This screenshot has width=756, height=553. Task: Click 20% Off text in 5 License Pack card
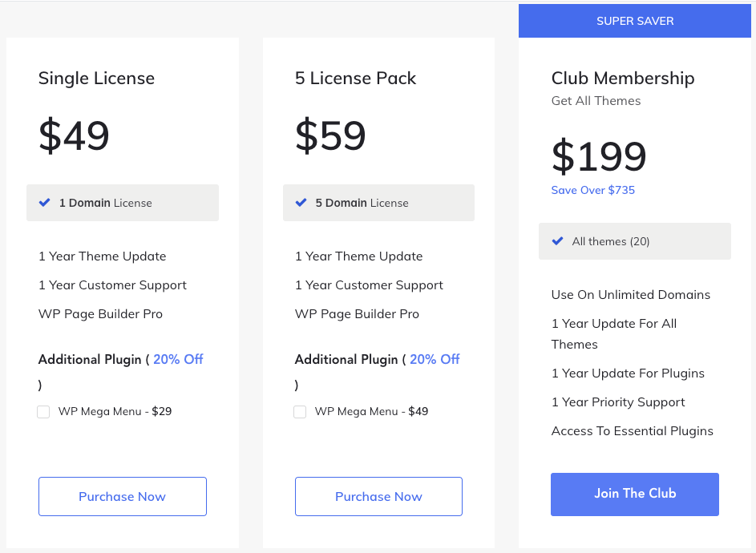pos(435,359)
